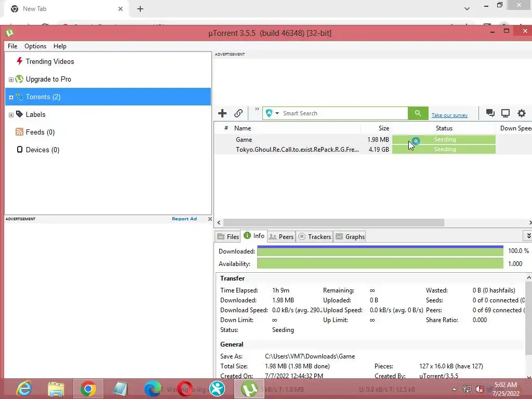
Task: Click the Trending Videos lightning icon
Action: click(20, 61)
